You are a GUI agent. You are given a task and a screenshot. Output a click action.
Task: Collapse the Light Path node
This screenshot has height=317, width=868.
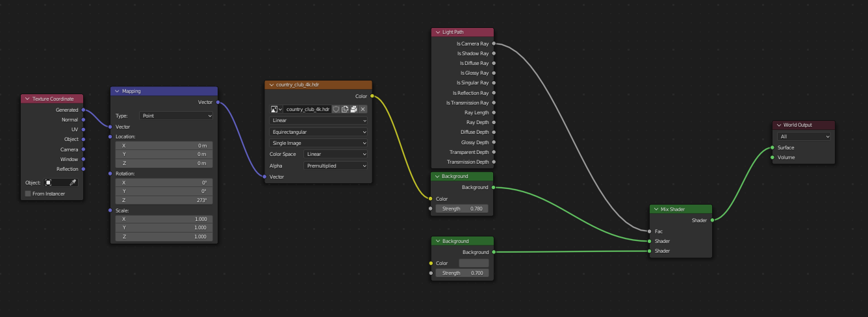pyautogui.click(x=437, y=32)
